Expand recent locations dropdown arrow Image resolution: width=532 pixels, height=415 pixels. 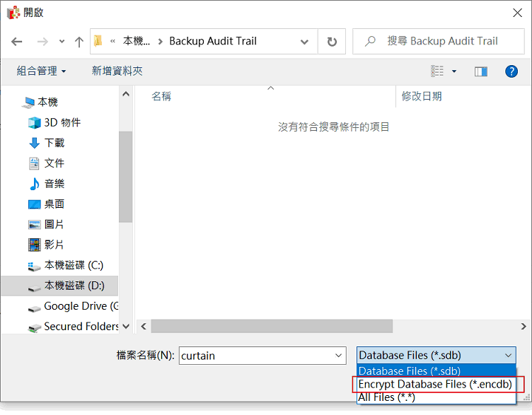(x=62, y=42)
